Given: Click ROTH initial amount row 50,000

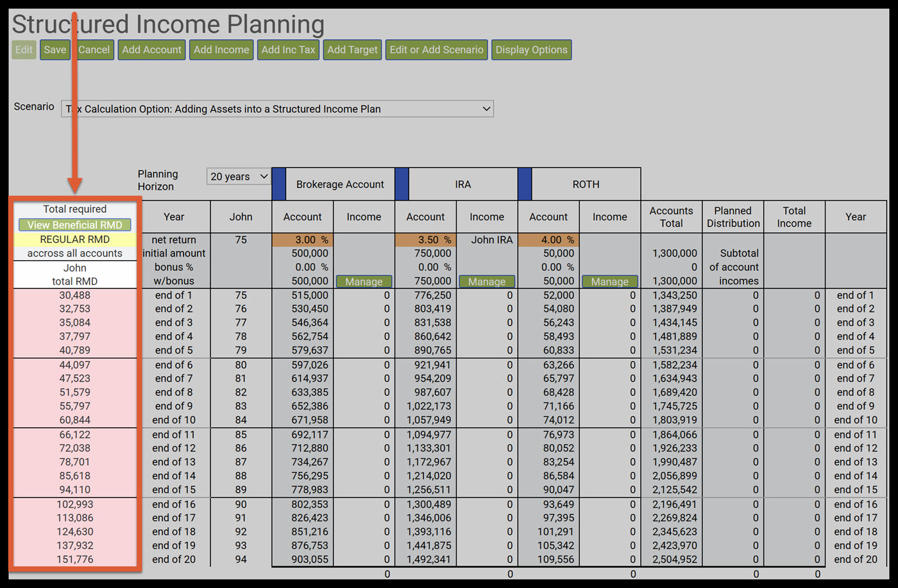Looking at the screenshot, I should 559,253.
